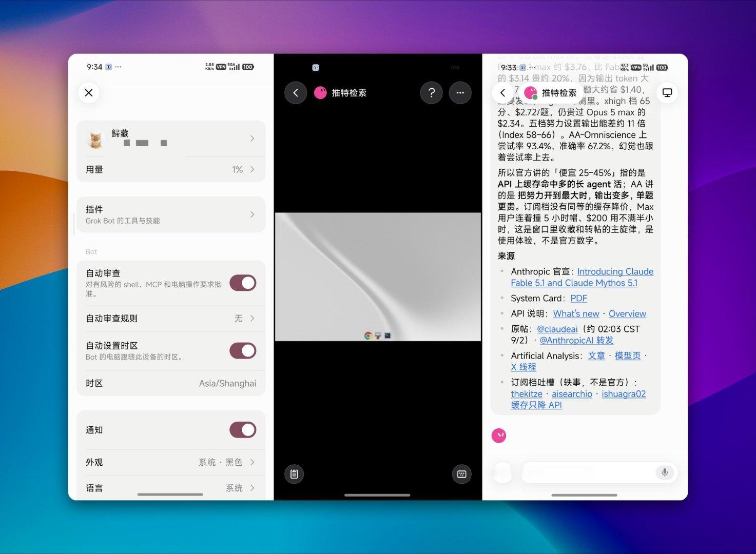Viewport: 756px width, 554px height.
Task: Go back in the black 推特检索 screen
Action: click(x=296, y=93)
